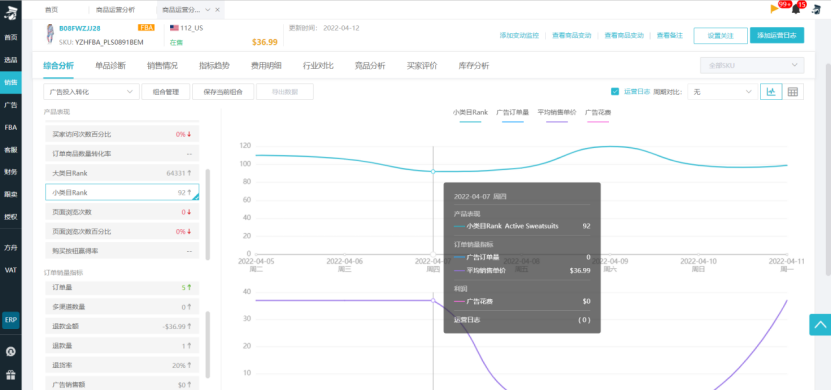Open the 跟卖 sidebar section

pos(11,194)
